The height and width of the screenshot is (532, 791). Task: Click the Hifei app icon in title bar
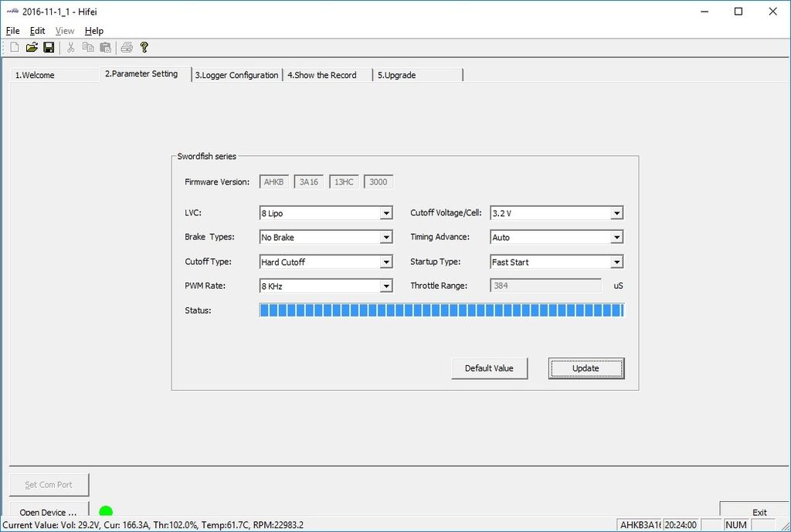click(x=12, y=12)
